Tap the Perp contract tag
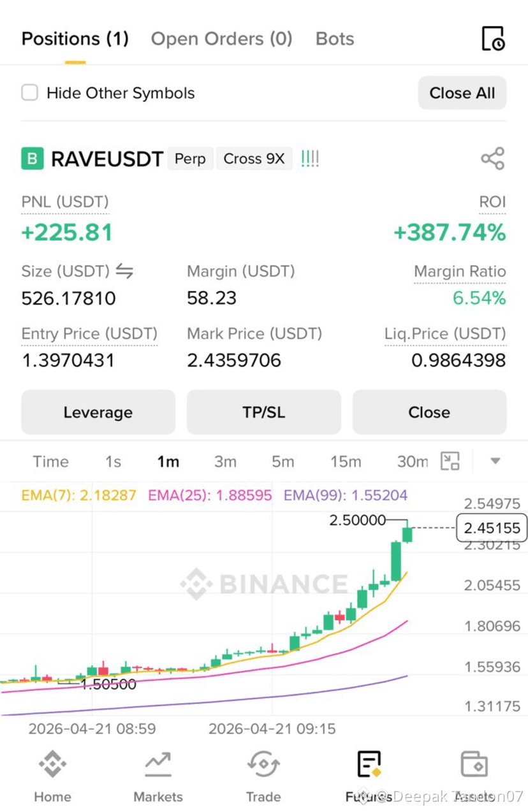 (190, 159)
